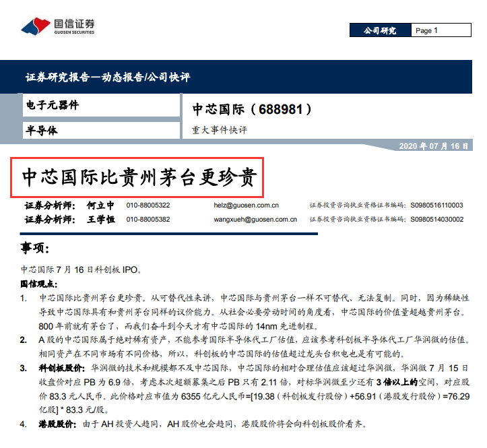
Task: Click the '半导体' sector box
Action: click(x=101, y=130)
